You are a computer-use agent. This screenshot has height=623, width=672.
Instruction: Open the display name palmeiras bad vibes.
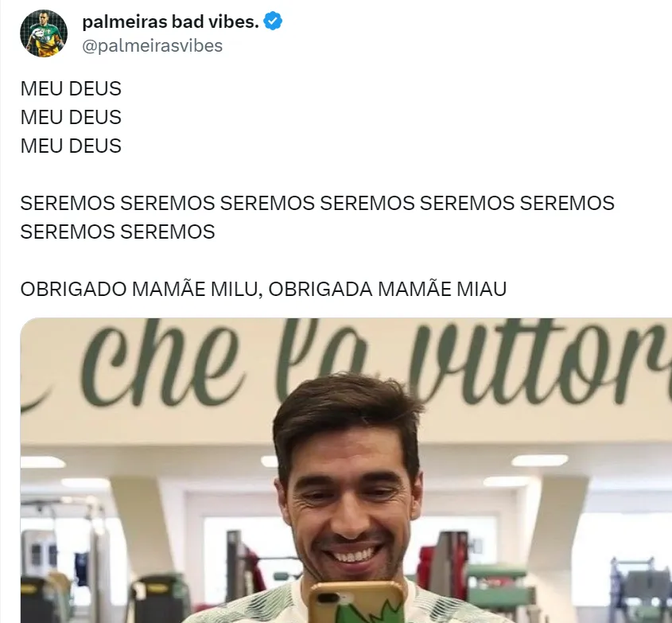pos(170,21)
